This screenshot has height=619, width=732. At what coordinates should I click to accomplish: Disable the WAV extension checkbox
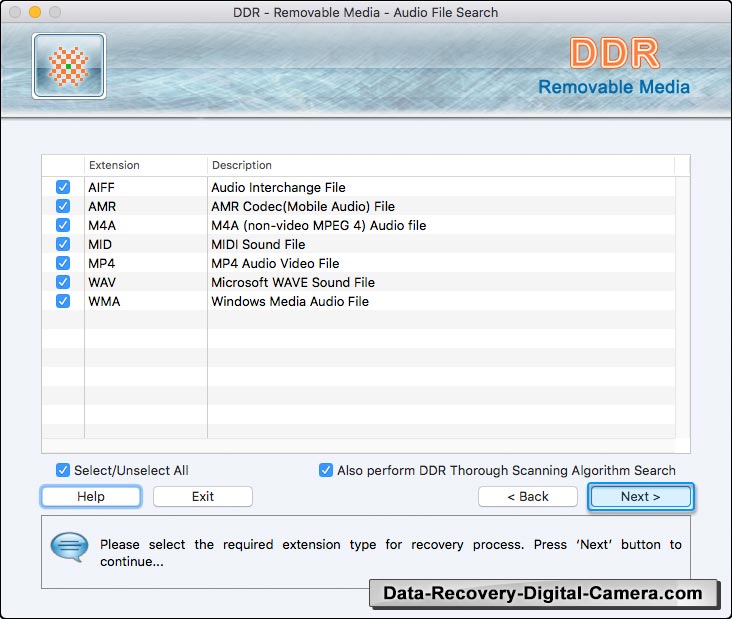[63, 282]
